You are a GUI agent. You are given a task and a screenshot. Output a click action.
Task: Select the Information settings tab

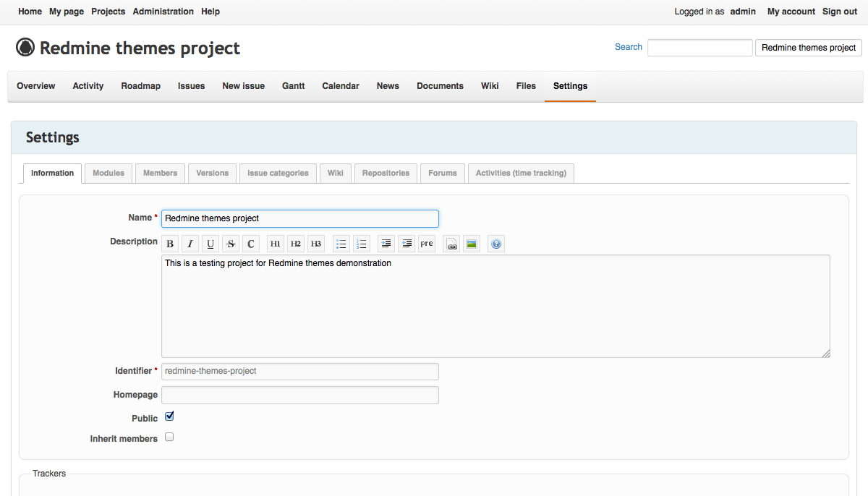coord(52,174)
